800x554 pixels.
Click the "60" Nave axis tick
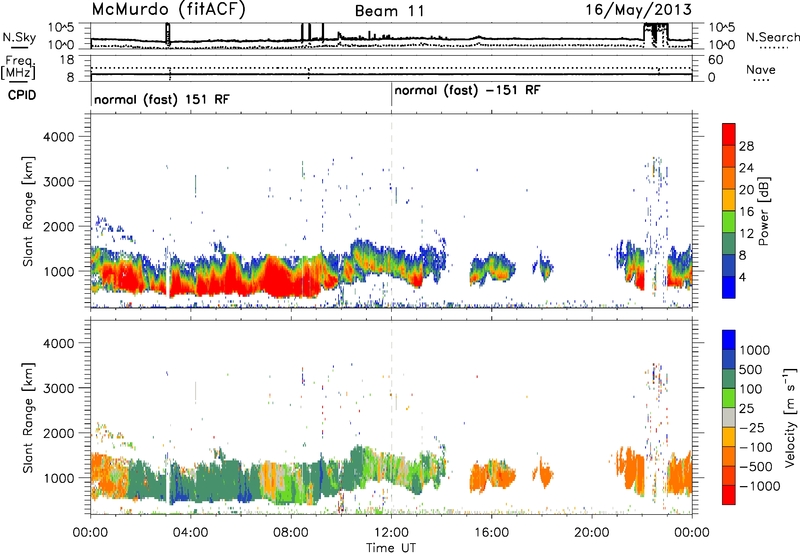click(715, 60)
